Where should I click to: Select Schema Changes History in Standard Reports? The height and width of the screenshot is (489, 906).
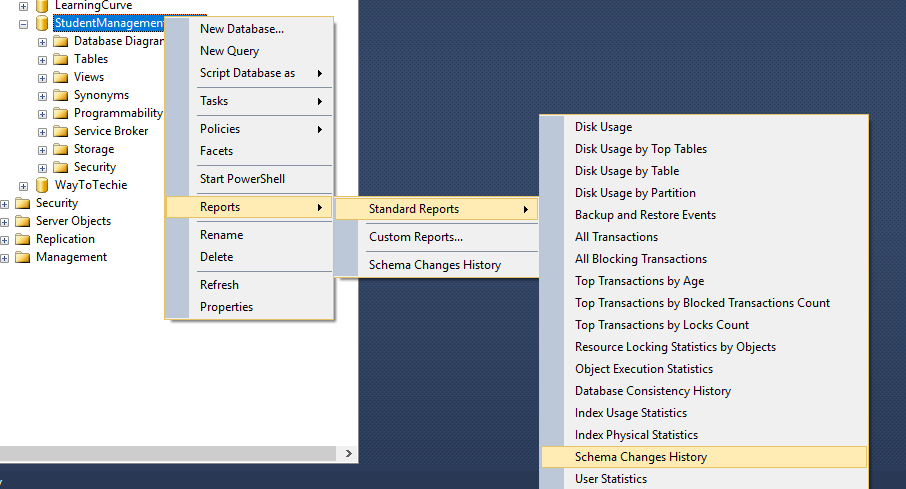pyautogui.click(x=640, y=457)
